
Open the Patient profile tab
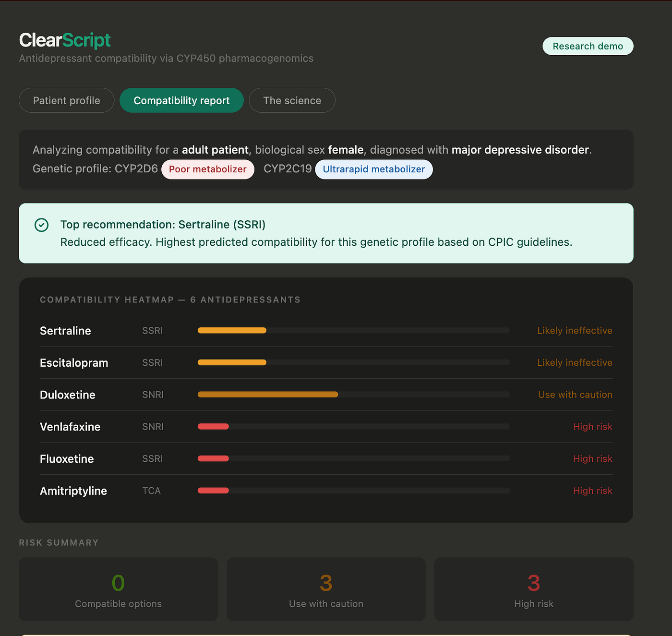(67, 100)
